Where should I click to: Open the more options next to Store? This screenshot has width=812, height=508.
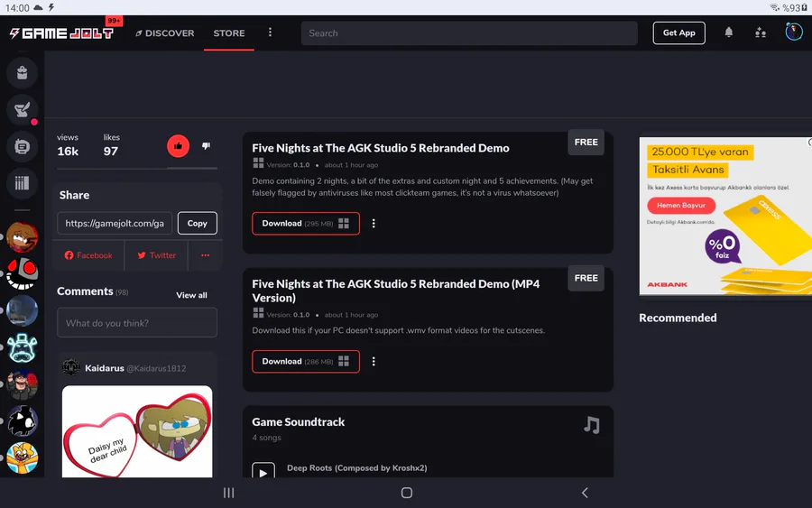pyautogui.click(x=270, y=32)
